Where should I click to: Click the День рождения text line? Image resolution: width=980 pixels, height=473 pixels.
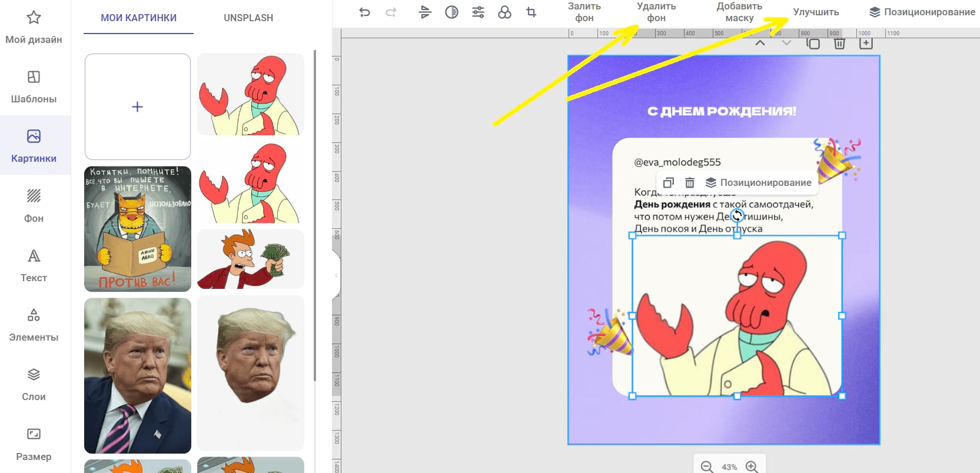click(723, 204)
